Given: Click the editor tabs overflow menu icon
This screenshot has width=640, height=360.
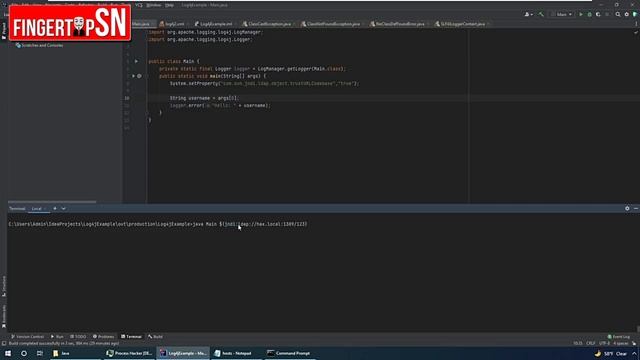Looking at the screenshot, I should [636, 24].
